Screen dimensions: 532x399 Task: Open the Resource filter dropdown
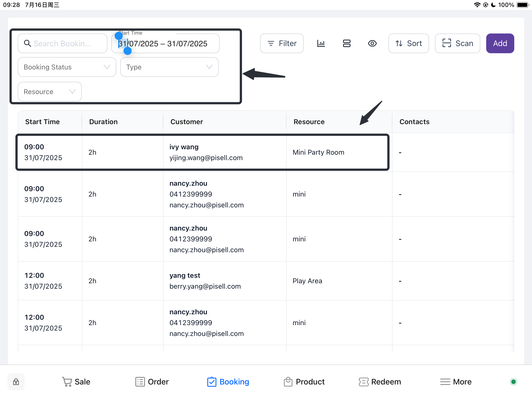pyautogui.click(x=50, y=92)
